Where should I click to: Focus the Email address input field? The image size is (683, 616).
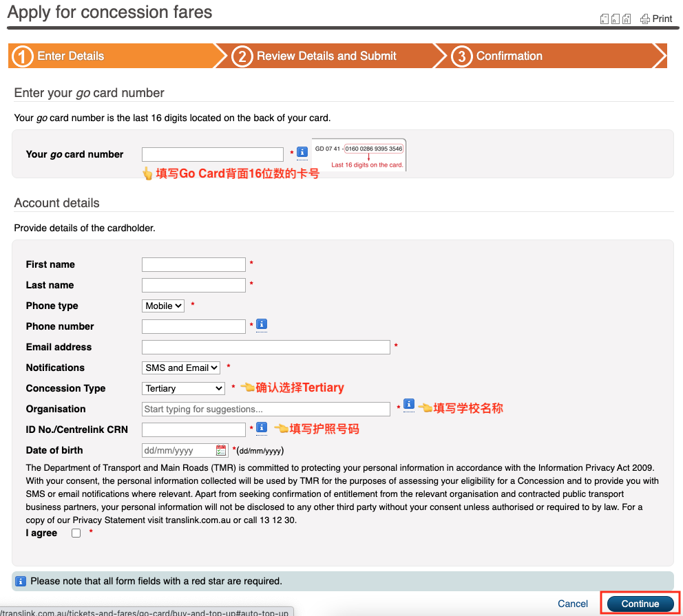pos(266,347)
